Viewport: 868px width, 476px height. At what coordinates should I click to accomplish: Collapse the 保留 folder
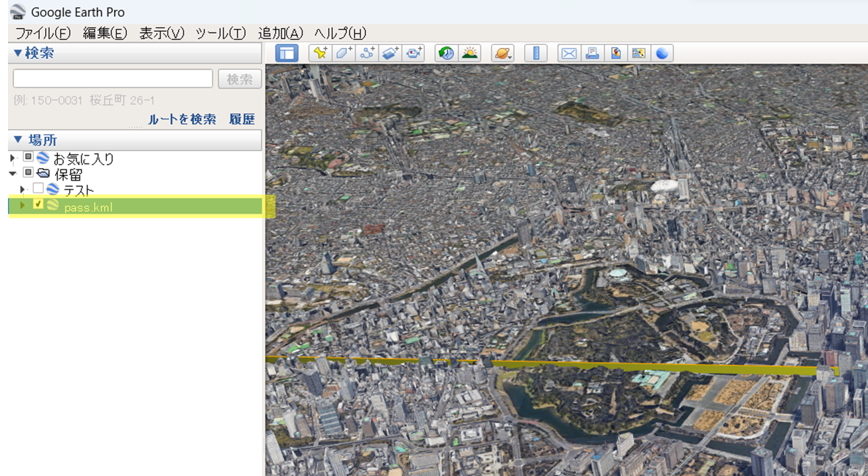[12, 173]
